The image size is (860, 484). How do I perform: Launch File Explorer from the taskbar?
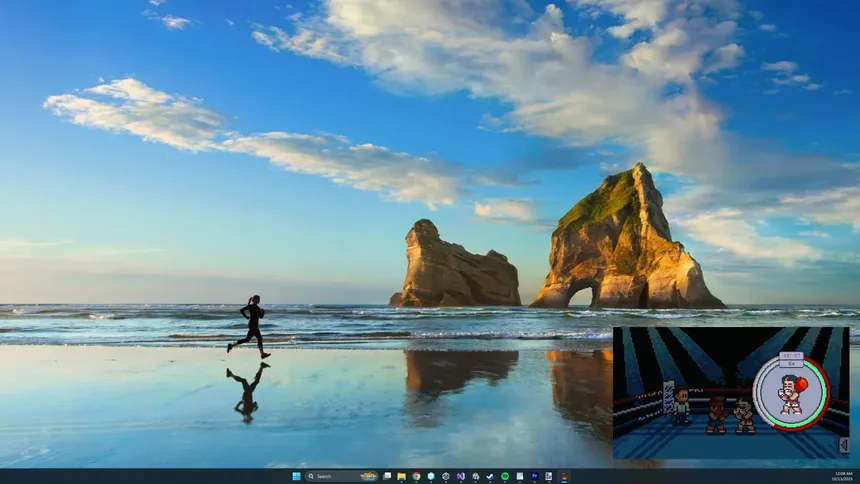pos(401,476)
